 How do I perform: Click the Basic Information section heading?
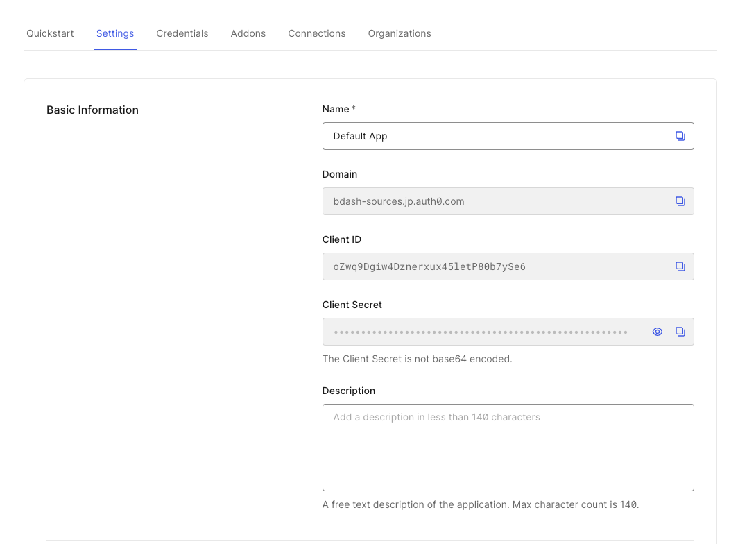click(92, 110)
